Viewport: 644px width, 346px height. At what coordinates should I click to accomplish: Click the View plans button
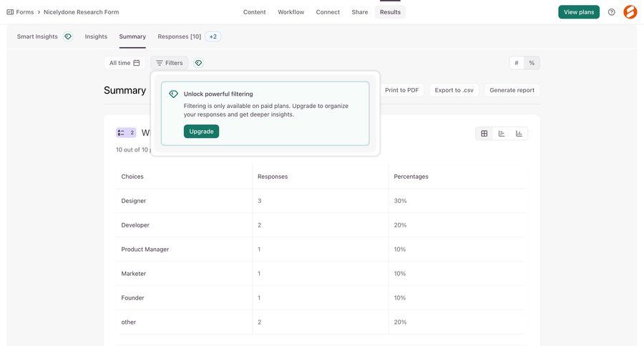(579, 12)
